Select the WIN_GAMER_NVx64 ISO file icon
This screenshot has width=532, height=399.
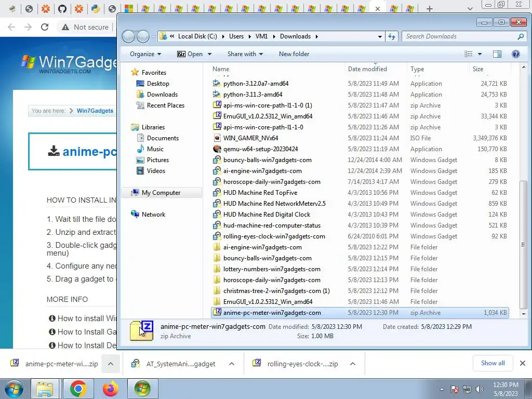pos(217,138)
